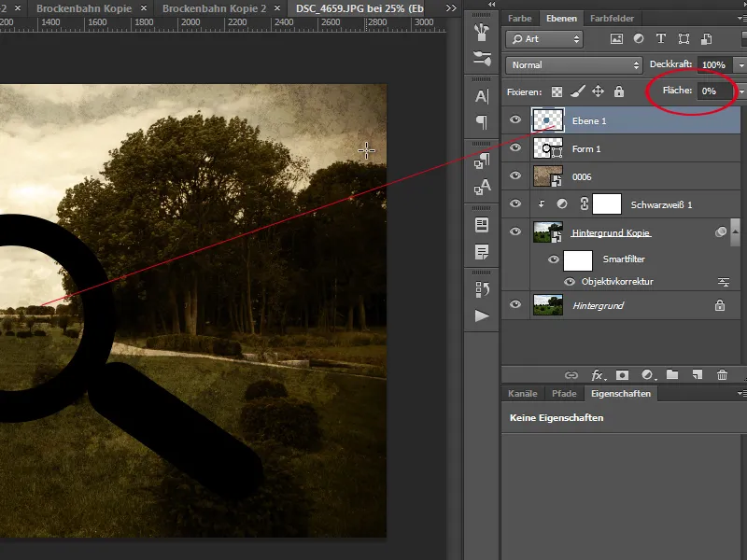
Task: Open the Properties document panel icon
Action: (482, 225)
